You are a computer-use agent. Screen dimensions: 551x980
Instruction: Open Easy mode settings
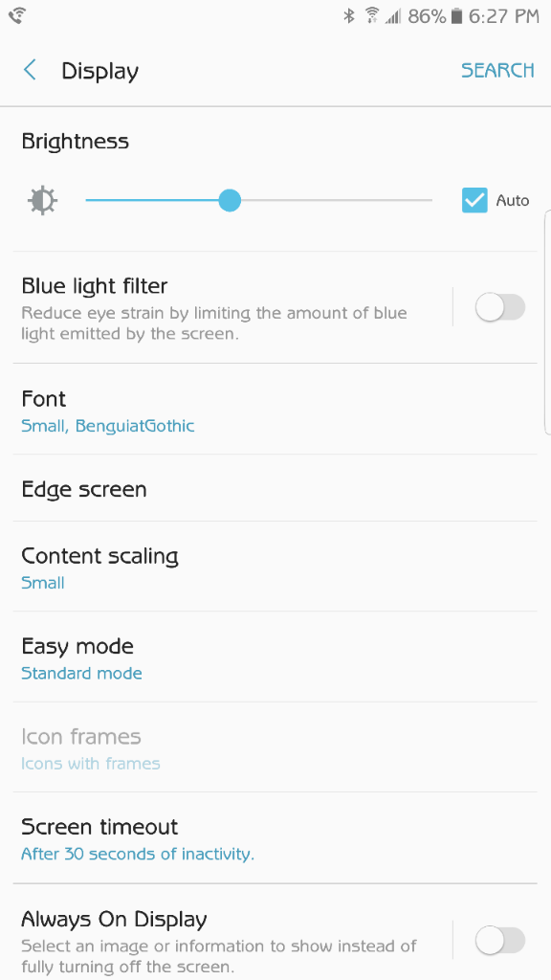coord(275,657)
